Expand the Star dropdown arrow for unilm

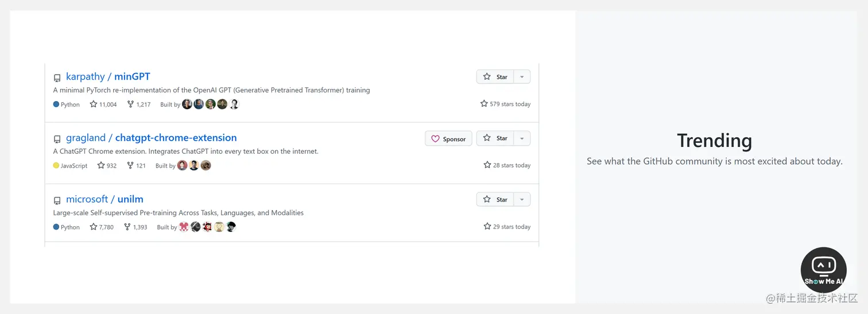[x=522, y=200]
